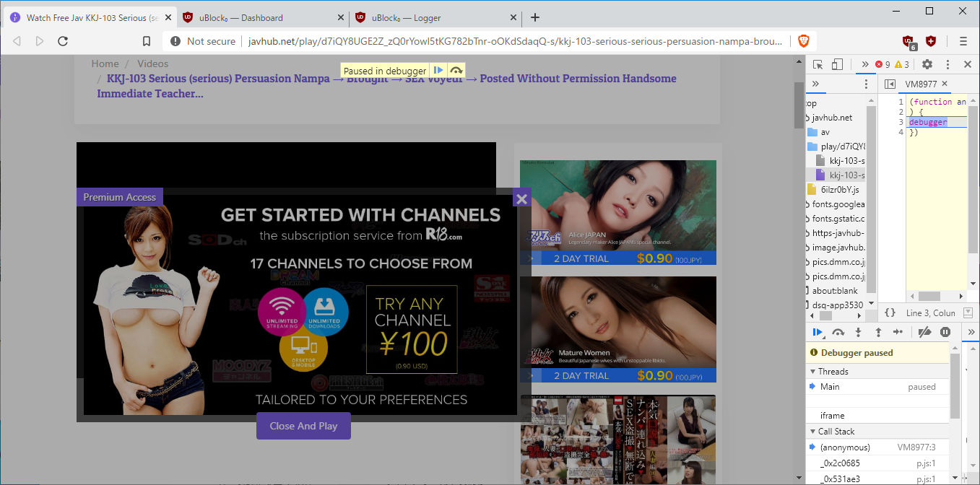Viewport: 980px width, 485px height.
Task: Select the inspect element picker in DevTools
Action: 818,64
